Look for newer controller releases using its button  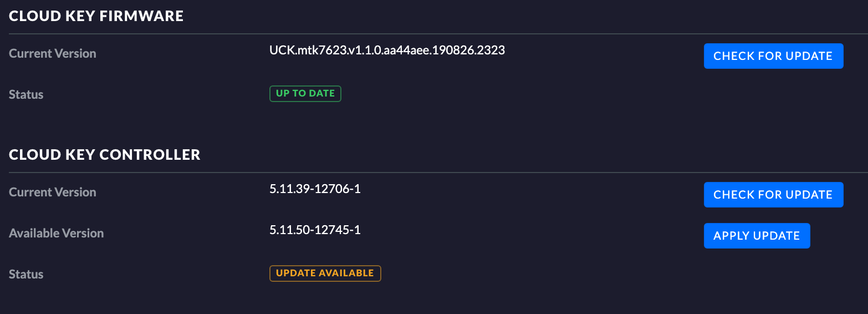pos(773,195)
